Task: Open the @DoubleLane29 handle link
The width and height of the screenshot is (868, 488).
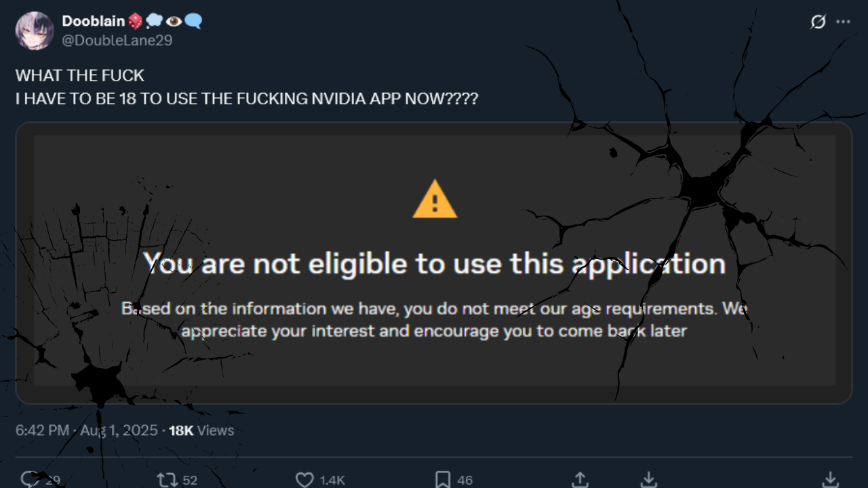Action: tap(117, 41)
